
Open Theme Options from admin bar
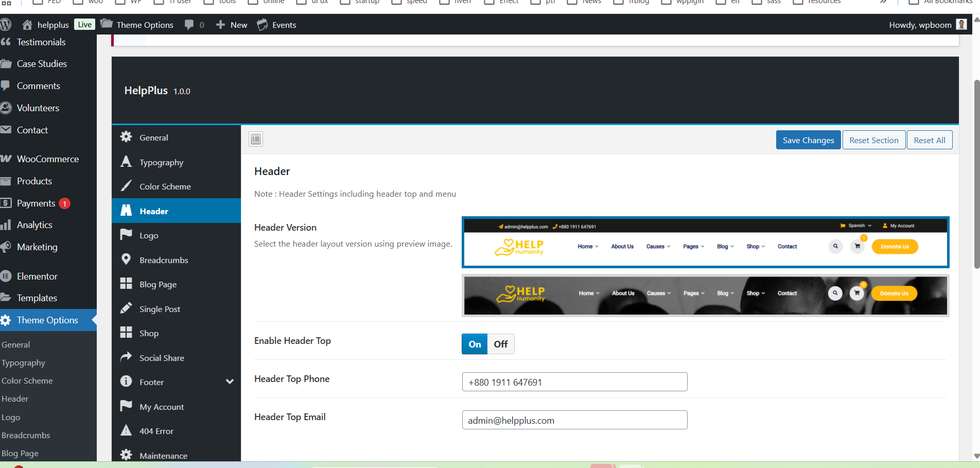[144, 24]
